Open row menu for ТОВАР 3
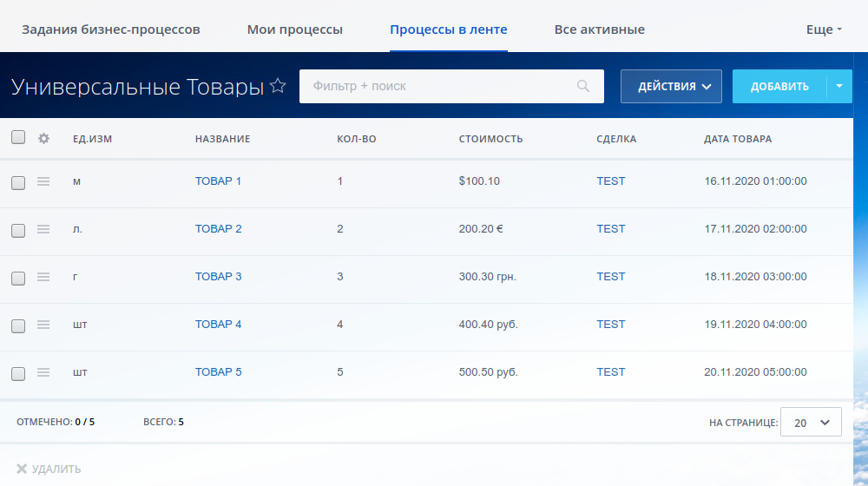 (43, 277)
